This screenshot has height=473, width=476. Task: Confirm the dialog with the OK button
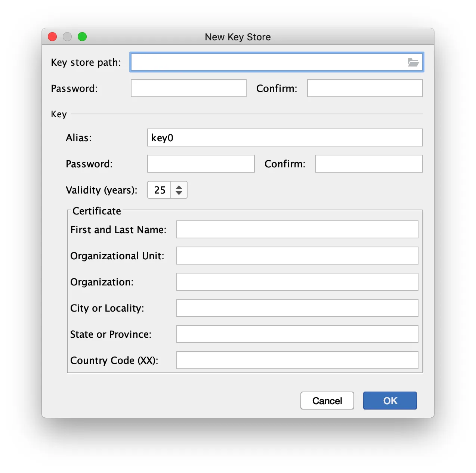point(390,401)
